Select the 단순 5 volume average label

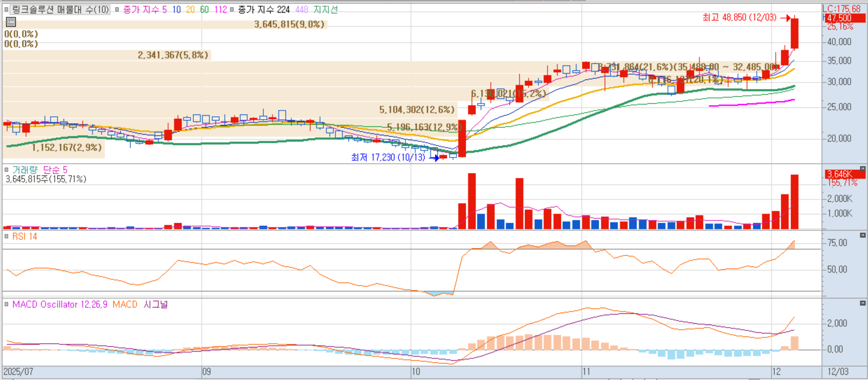click(55, 170)
